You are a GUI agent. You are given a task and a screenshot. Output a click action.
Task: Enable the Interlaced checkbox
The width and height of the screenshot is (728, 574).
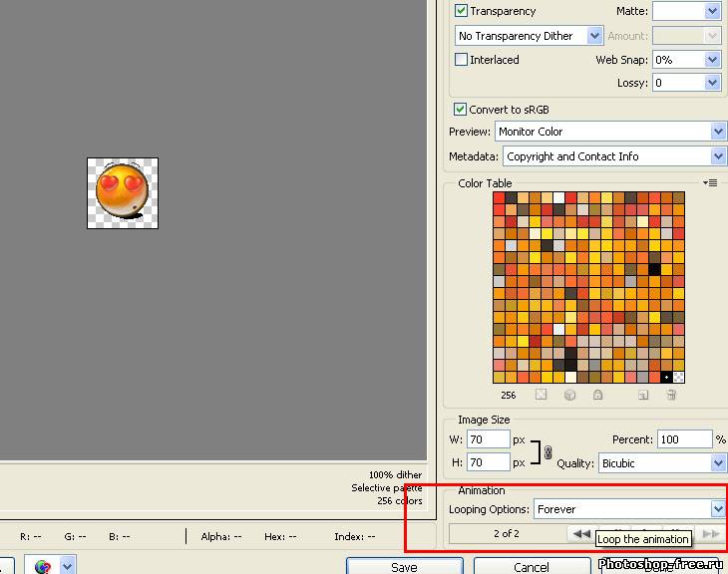[461, 60]
